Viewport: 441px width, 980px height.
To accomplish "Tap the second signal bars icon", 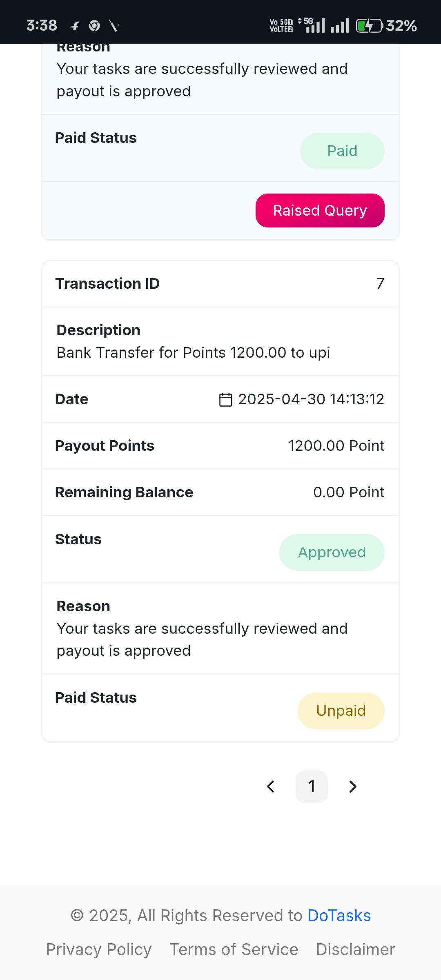I will pyautogui.click(x=340, y=25).
